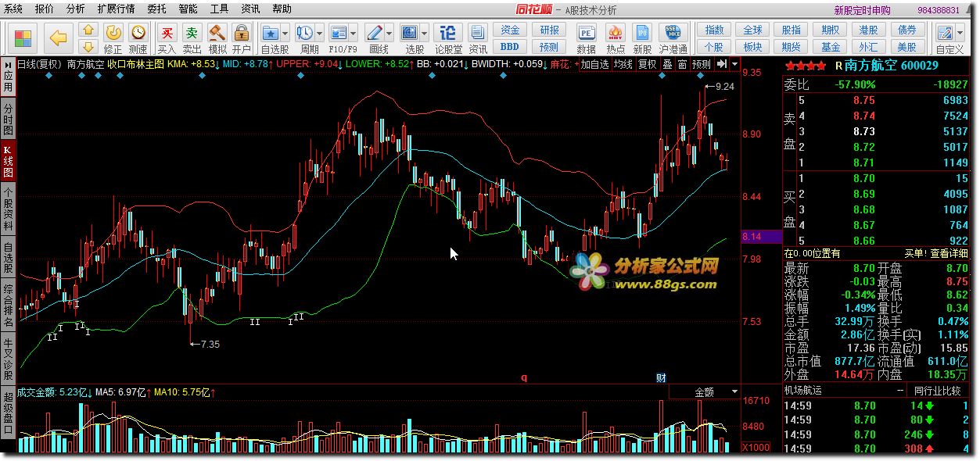Click the 美股 button
This screenshot has height=461, width=980.
(x=906, y=47)
